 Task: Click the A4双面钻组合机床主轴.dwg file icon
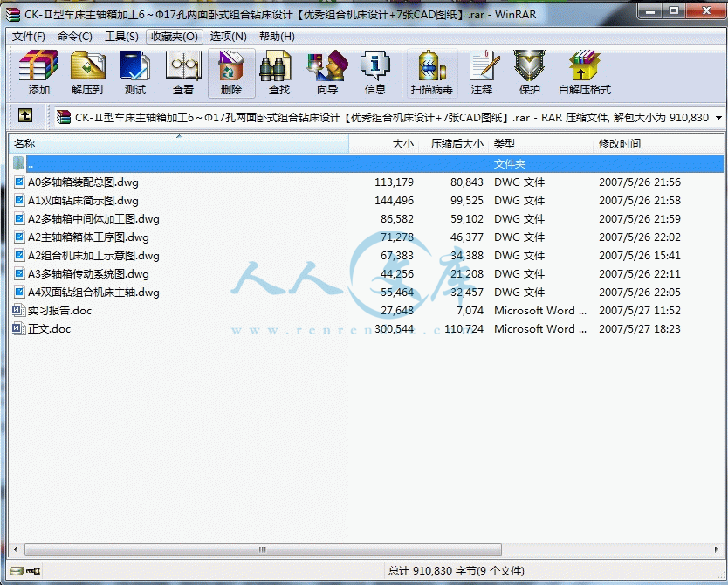click(x=19, y=292)
